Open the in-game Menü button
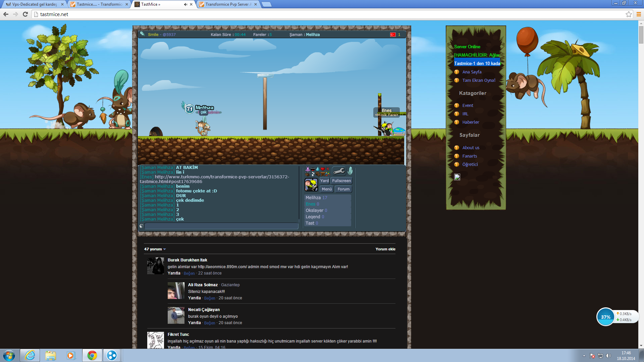The image size is (644, 362). coord(327,189)
